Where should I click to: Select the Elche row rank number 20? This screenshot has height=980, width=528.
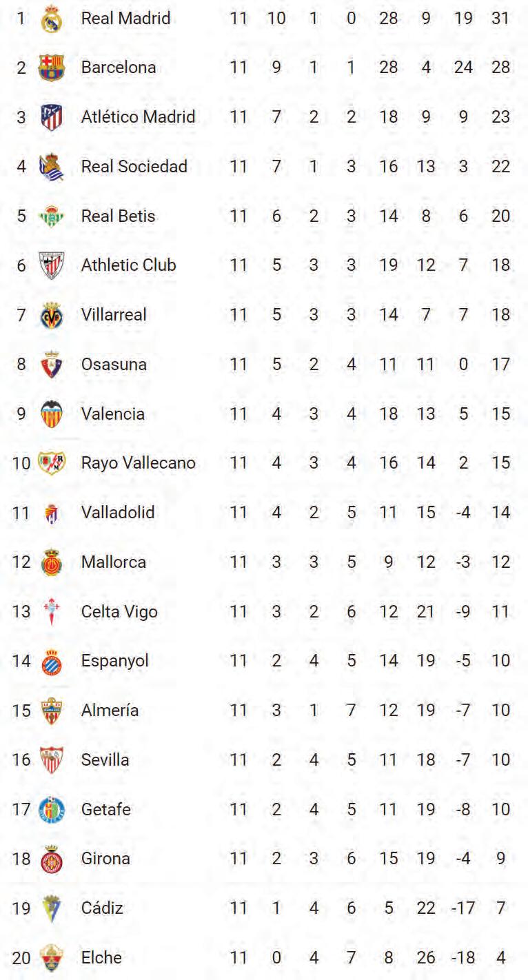tap(21, 958)
